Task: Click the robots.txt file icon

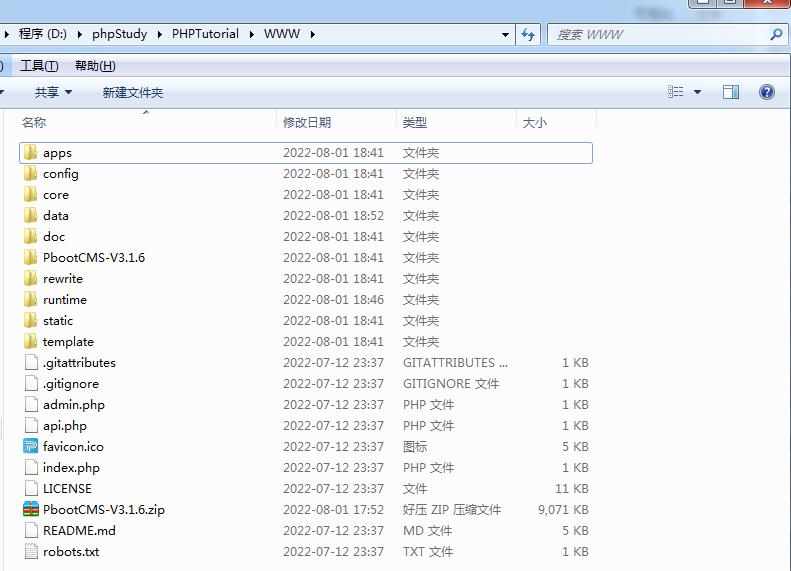Action: pyautogui.click(x=31, y=551)
